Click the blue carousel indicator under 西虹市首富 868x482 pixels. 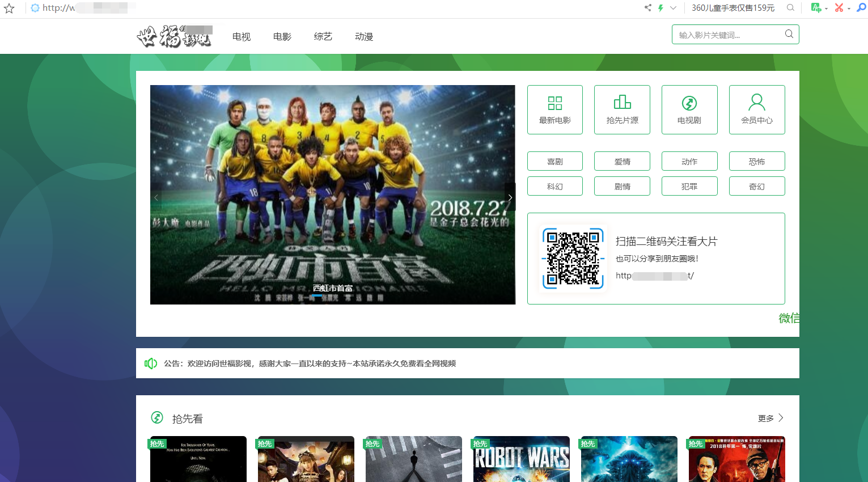317,296
